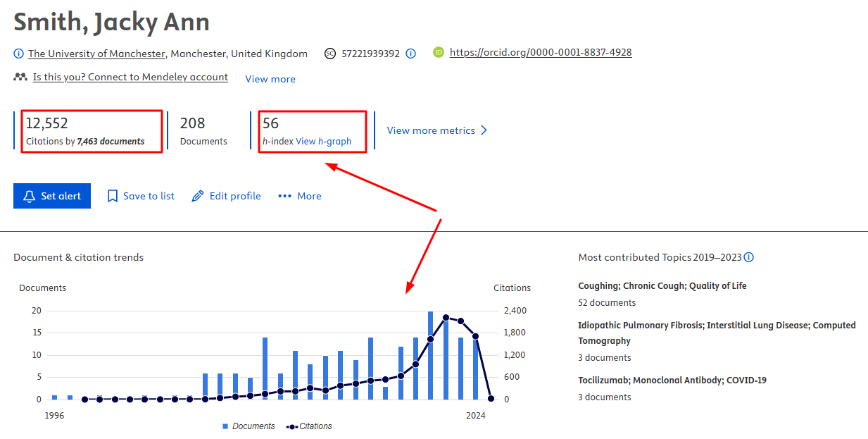Expand View more metrics chevron

[484, 130]
